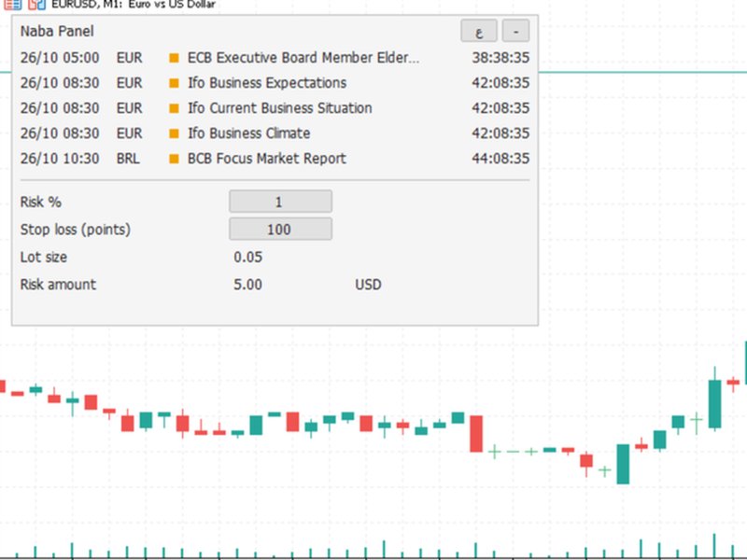Click the date of Ifo Business Expectations
Viewport: 747px width, 560px height.
click(x=60, y=83)
